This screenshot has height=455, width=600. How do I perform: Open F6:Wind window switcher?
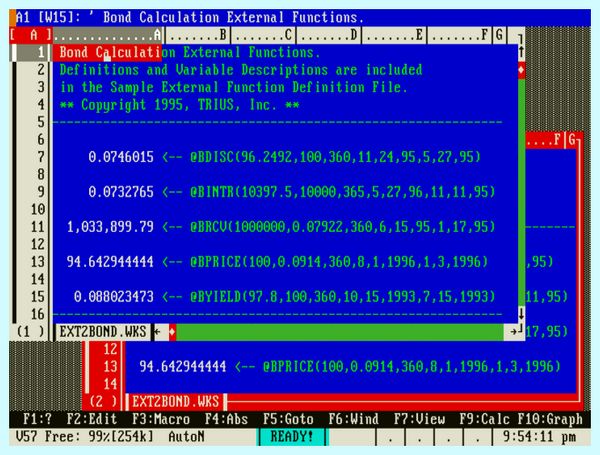354,419
